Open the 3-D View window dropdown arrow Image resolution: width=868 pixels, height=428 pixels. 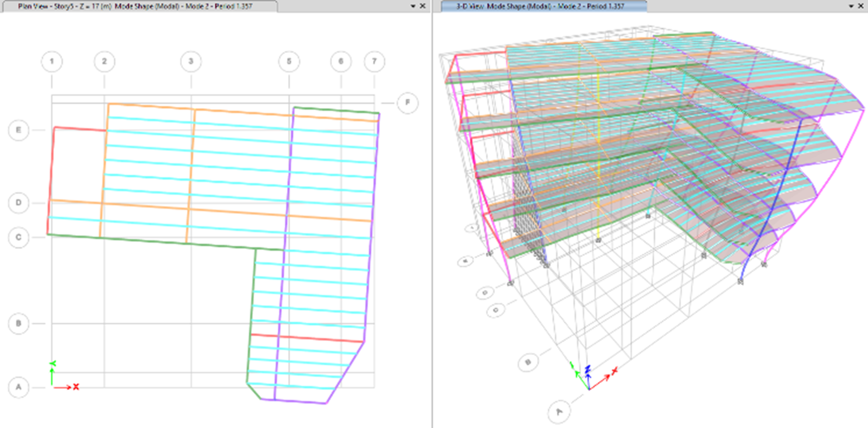click(x=851, y=6)
